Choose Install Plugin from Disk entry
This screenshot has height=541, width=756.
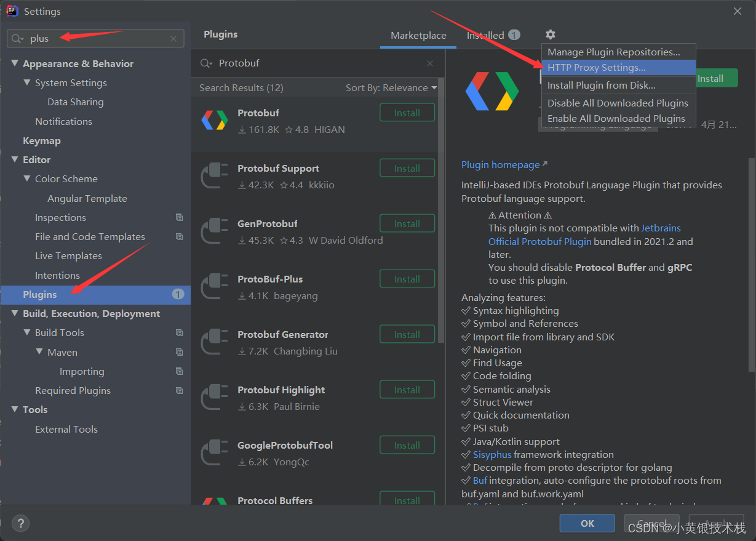tap(618, 85)
